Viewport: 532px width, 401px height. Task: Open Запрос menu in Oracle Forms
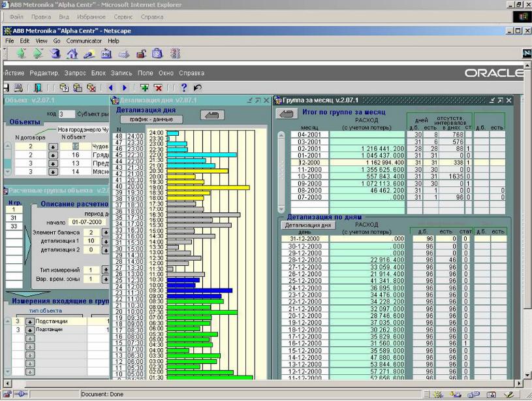click(75, 73)
